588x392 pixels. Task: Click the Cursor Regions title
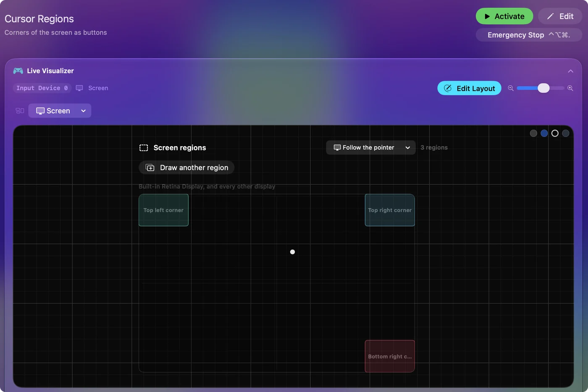coord(39,19)
